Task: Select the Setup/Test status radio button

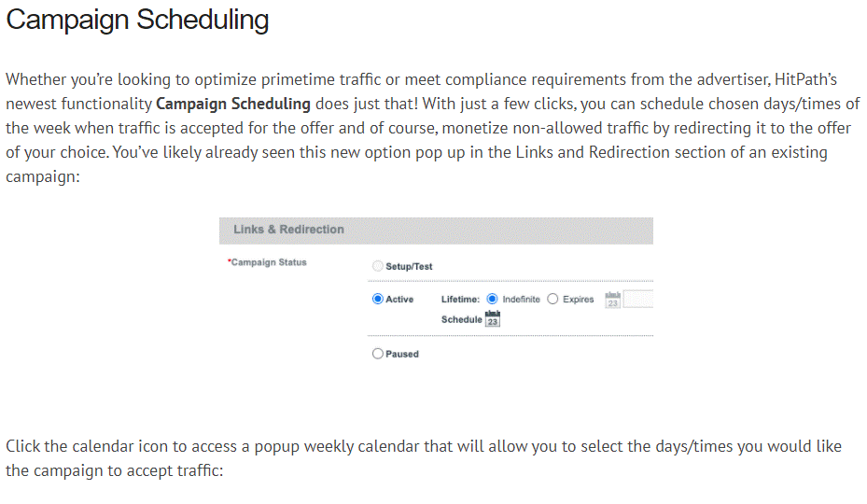Action: (378, 266)
